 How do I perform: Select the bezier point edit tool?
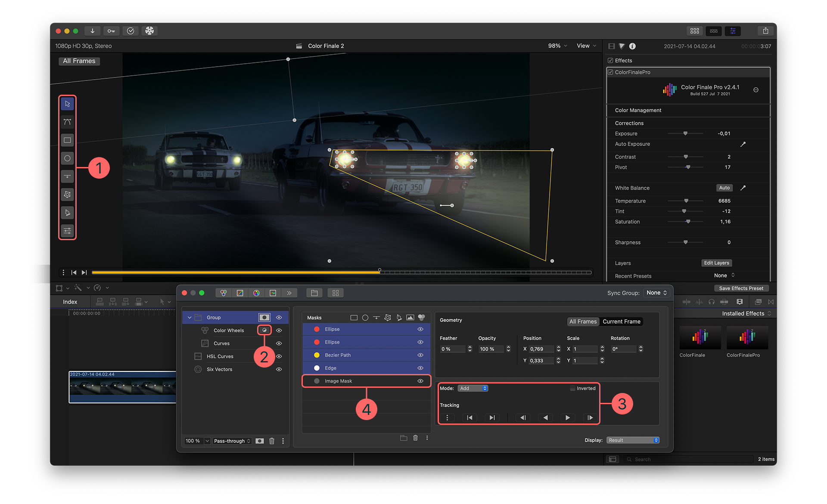[67, 122]
